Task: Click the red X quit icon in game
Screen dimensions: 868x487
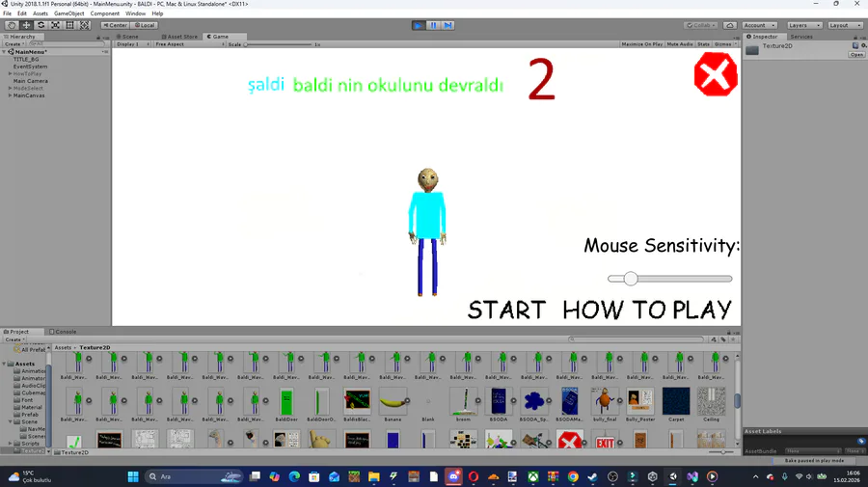Action: (x=716, y=74)
